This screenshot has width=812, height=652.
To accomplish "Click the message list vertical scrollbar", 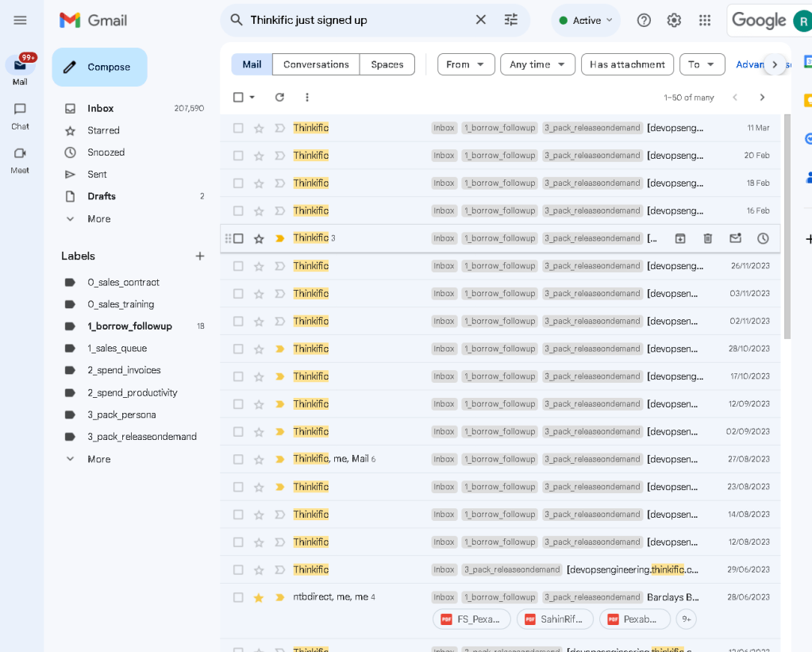I will pos(787,226).
